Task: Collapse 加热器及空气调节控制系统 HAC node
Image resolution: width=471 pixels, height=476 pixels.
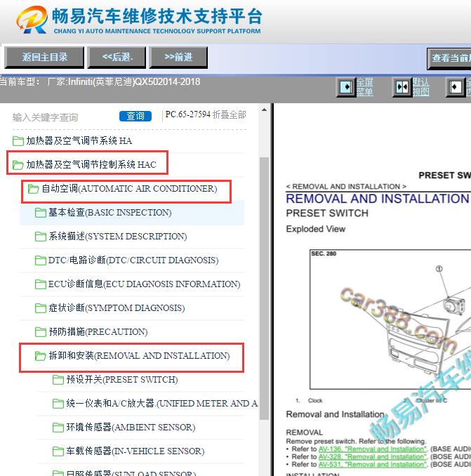Action: click(91, 164)
